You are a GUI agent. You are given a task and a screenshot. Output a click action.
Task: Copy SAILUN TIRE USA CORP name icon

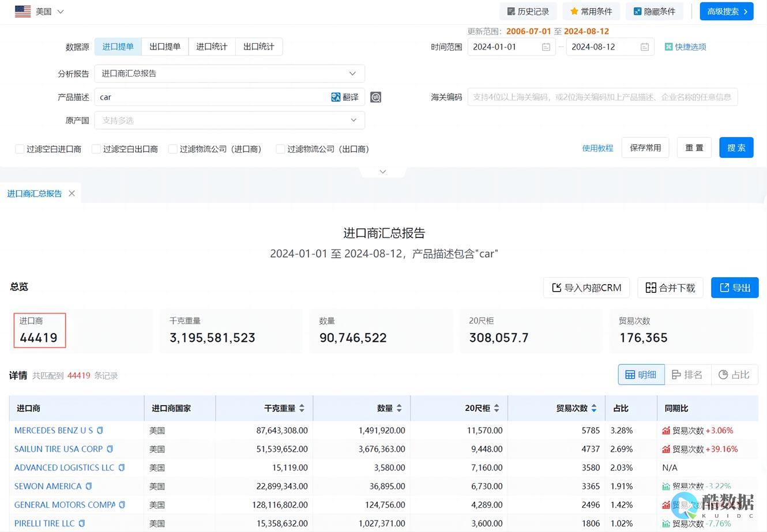(x=110, y=449)
